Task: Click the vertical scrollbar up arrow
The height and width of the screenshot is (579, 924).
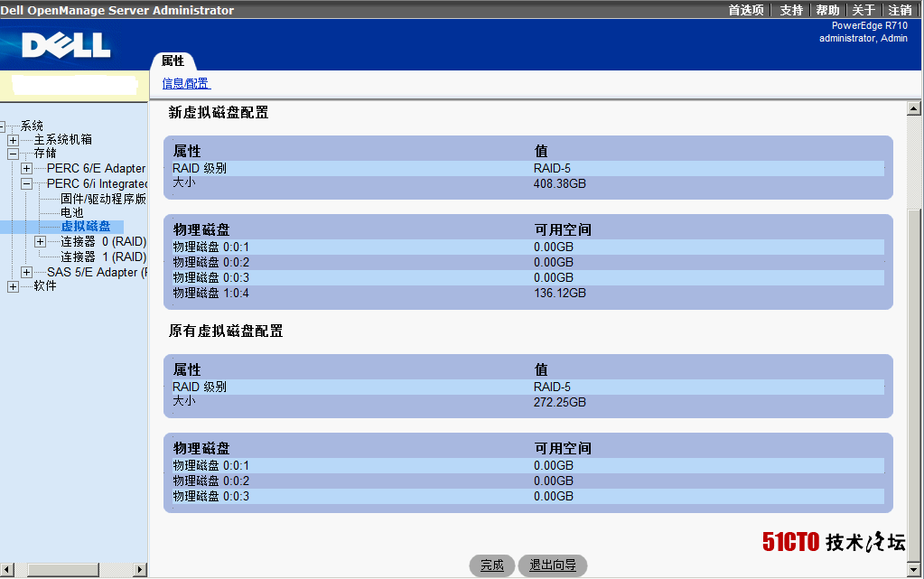Action: [914, 108]
